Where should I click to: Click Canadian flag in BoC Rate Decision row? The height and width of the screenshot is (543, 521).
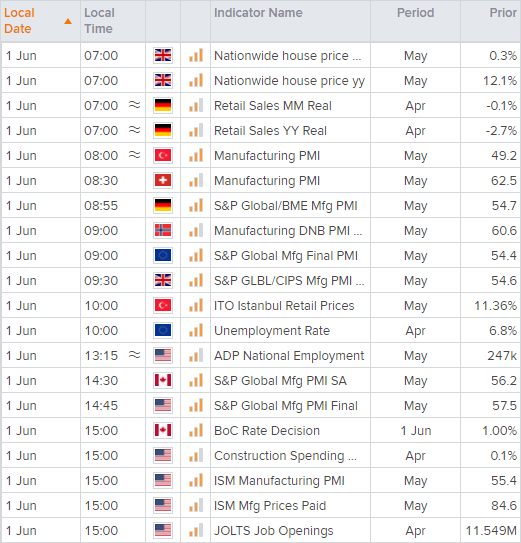coord(163,430)
